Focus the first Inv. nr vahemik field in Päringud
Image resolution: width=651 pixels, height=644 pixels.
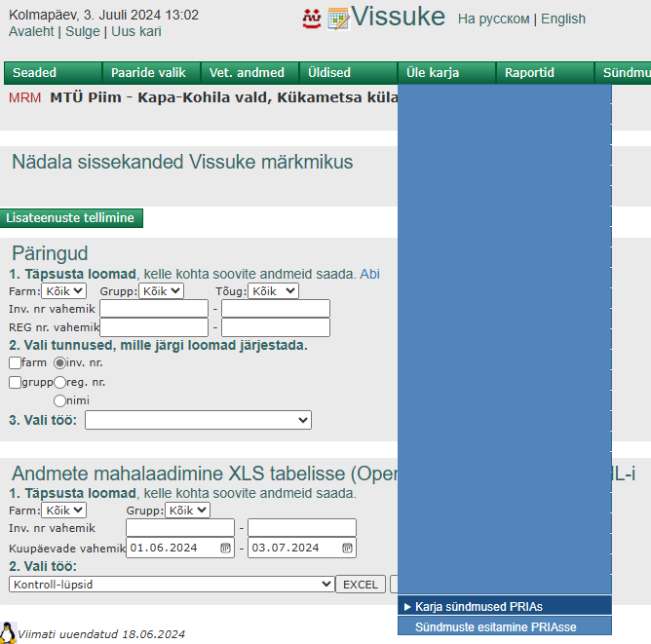[x=154, y=309]
